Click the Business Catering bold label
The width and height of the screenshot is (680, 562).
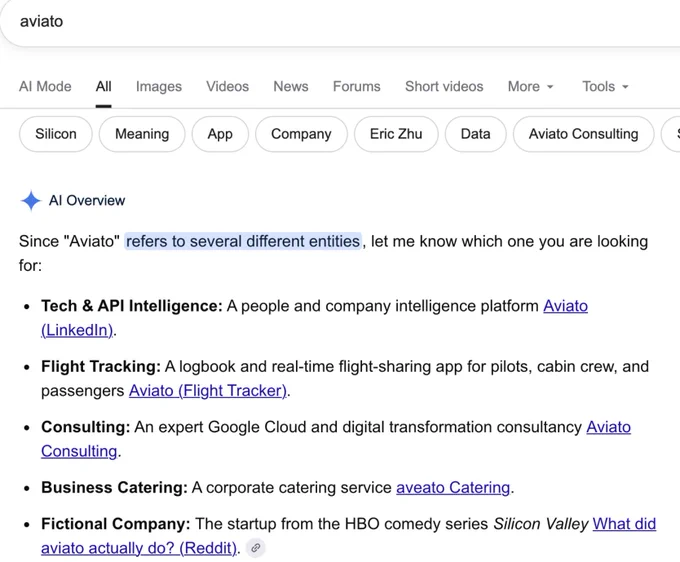coord(114,487)
